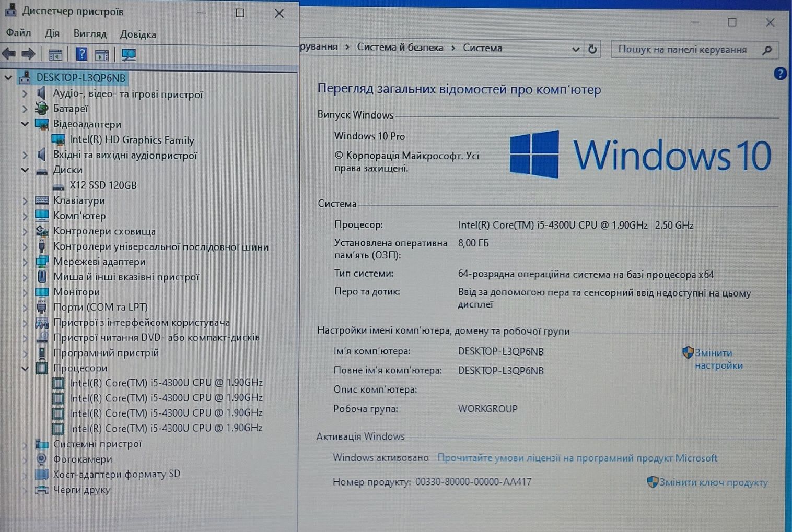Click the Вхідні та вихідні аудіопристрої speaker icon
Viewport: 792px width, 532px height.
(41, 155)
